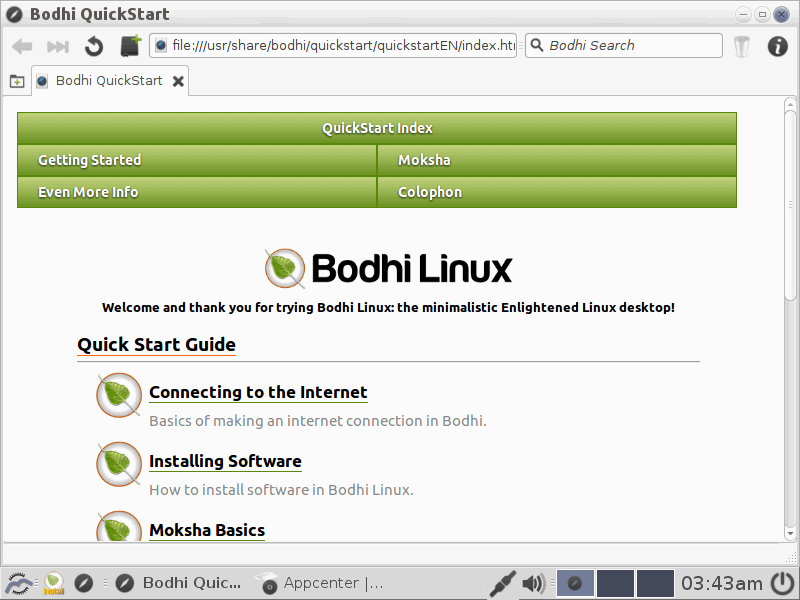This screenshot has width=800, height=600.
Task: Switch to the first virtual desktop
Action: [575, 583]
